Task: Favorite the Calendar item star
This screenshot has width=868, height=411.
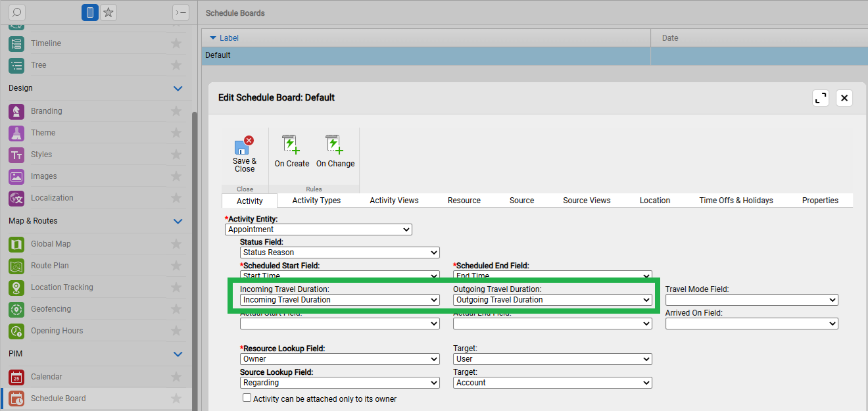Action: click(x=176, y=377)
